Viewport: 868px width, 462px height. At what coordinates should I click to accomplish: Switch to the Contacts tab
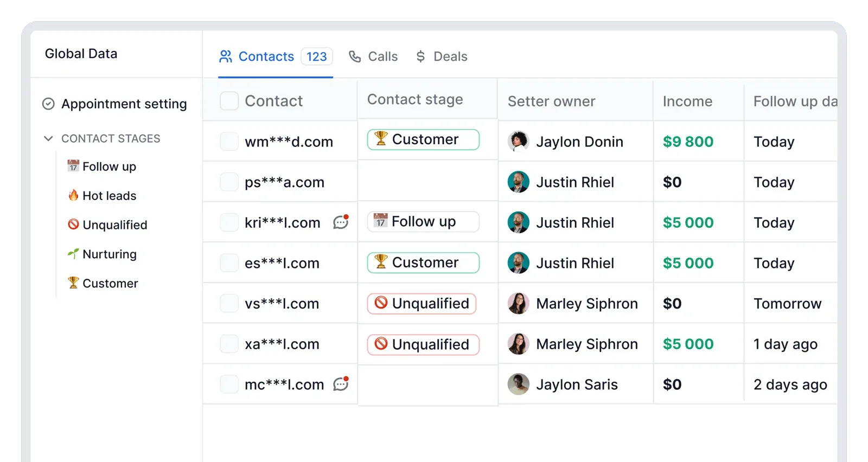click(276, 56)
